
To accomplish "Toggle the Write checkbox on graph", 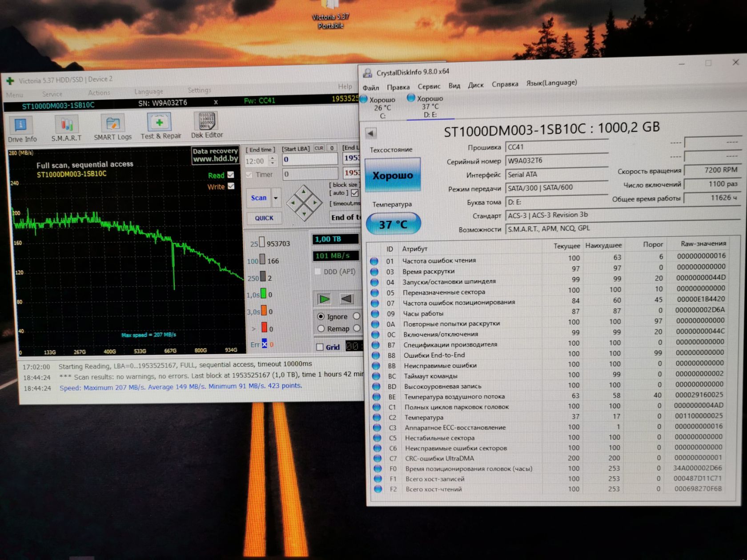I will click(231, 186).
